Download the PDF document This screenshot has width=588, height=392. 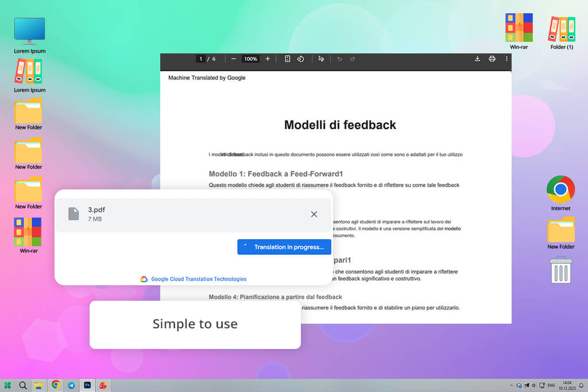click(x=477, y=59)
